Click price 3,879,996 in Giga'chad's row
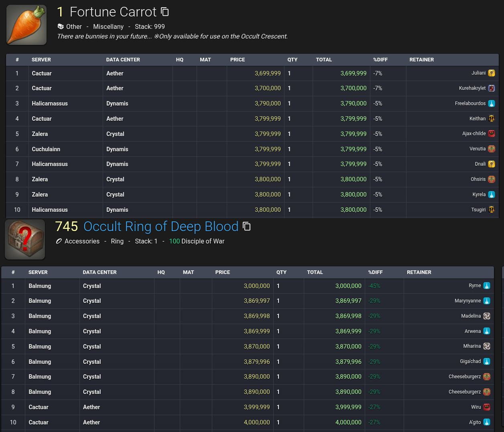The image size is (504, 432). [257, 362]
